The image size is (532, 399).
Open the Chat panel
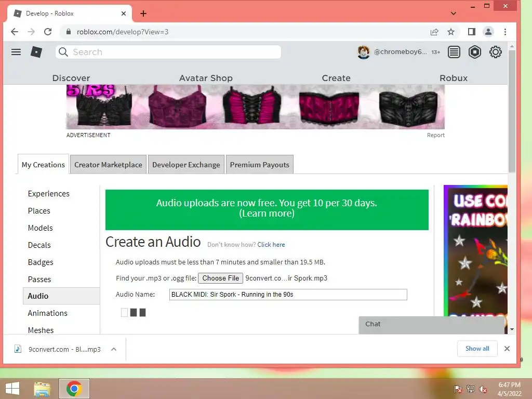(x=432, y=324)
